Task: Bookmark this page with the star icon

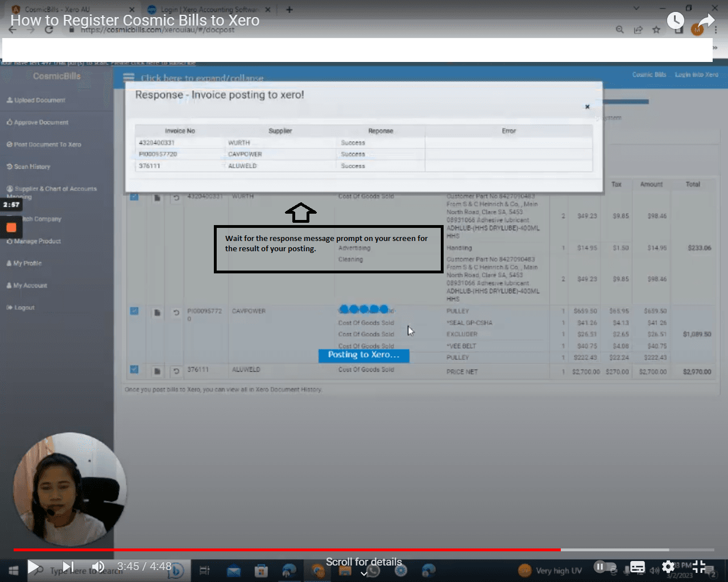Action: (656, 30)
